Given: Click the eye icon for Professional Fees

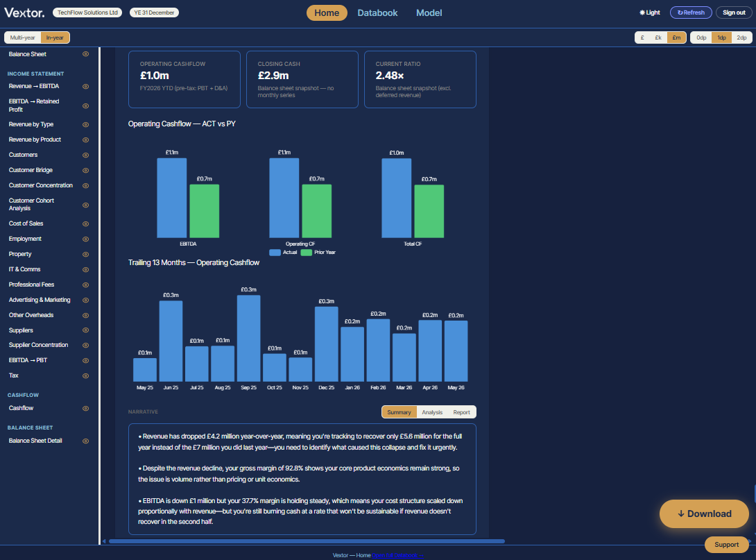Looking at the screenshot, I should (85, 285).
